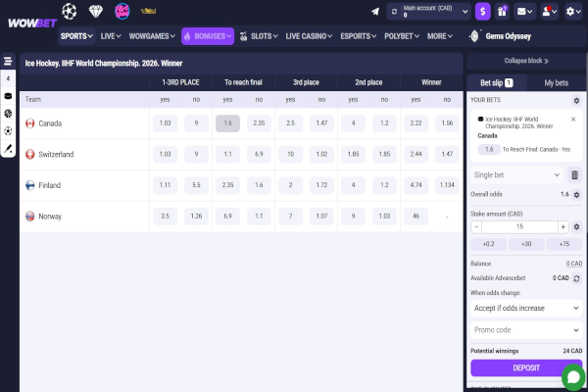Open the stake amount settings gear
The image size is (588, 392).
(576, 227)
